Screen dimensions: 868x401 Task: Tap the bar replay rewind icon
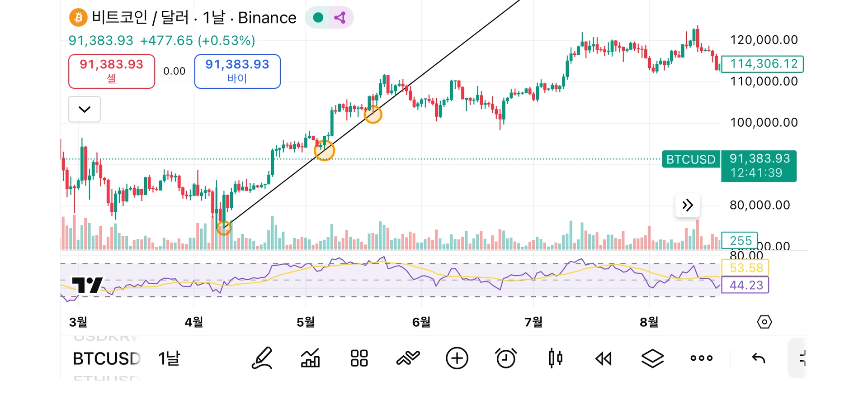[x=604, y=359]
